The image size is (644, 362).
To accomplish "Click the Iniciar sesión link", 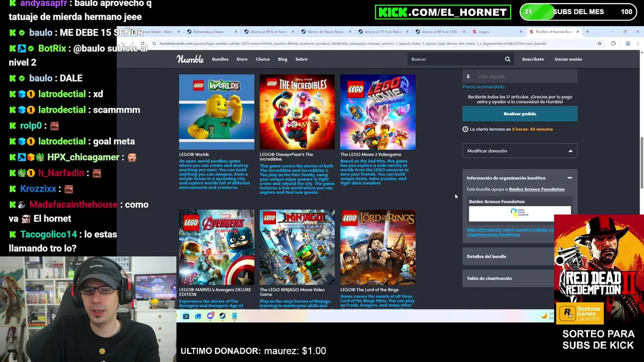I will (568, 59).
